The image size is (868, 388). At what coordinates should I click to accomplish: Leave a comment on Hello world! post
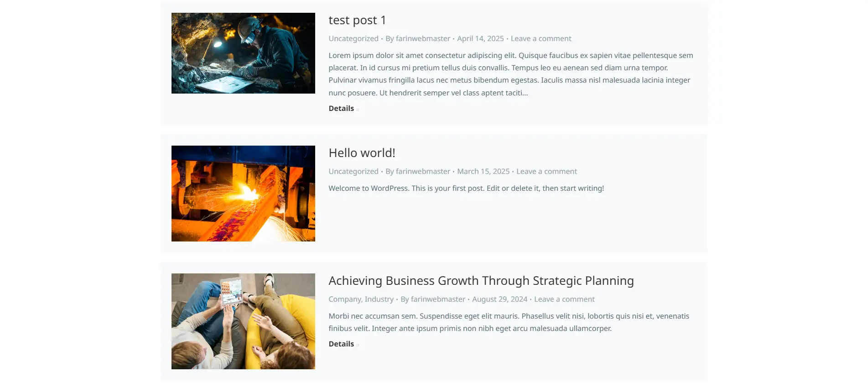pyautogui.click(x=546, y=172)
